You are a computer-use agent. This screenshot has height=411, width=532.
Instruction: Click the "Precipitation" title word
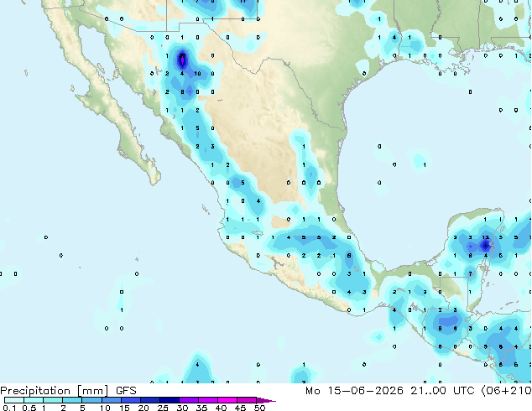click(x=35, y=391)
